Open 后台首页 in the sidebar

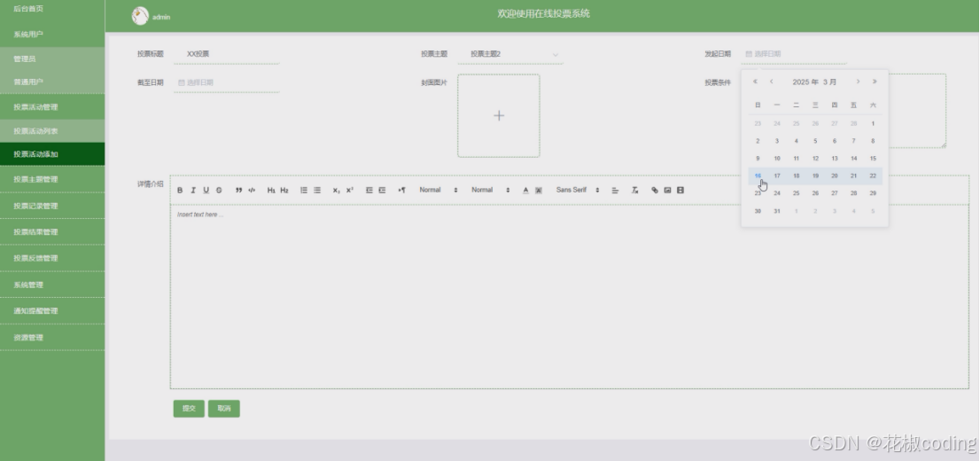tap(52, 9)
